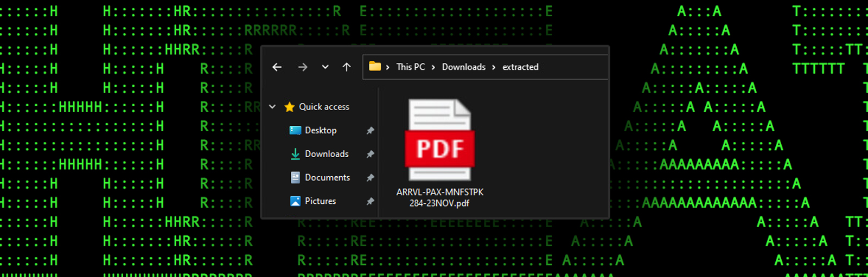Navigate to This PC in breadcrumb
The image size is (868, 277).
(410, 67)
